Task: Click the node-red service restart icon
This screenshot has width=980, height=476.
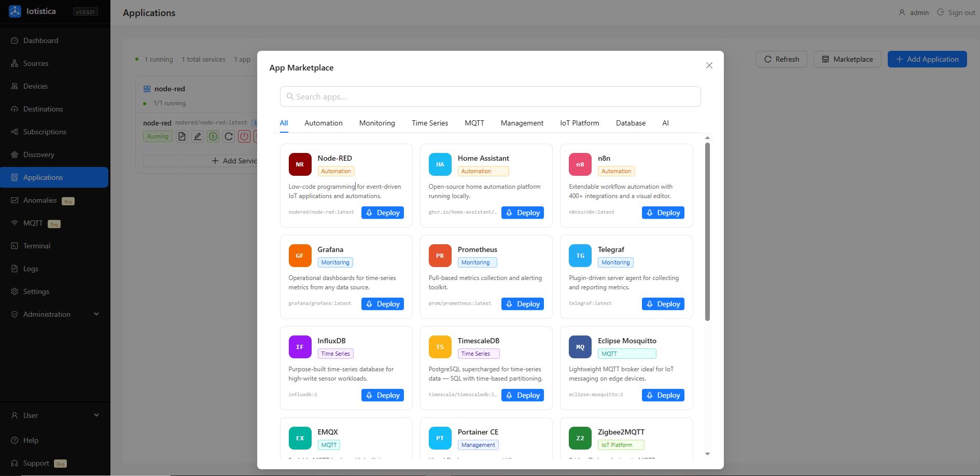Action: pos(229,136)
